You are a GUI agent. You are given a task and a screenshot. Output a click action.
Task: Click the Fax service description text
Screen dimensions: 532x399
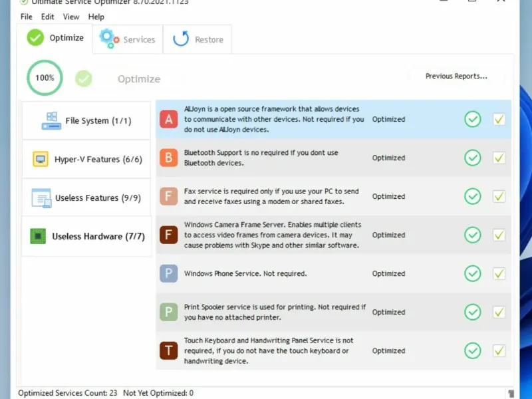click(x=271, y=196)
